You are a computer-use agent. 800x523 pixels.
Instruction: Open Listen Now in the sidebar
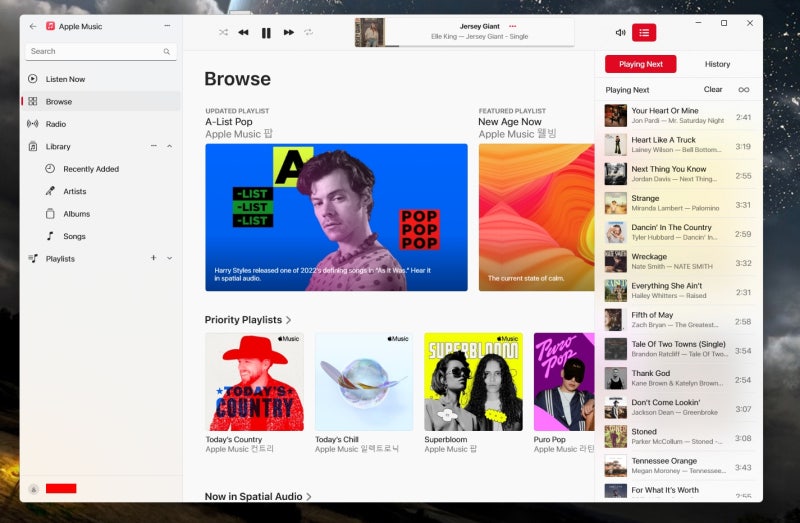coord(101,79)
